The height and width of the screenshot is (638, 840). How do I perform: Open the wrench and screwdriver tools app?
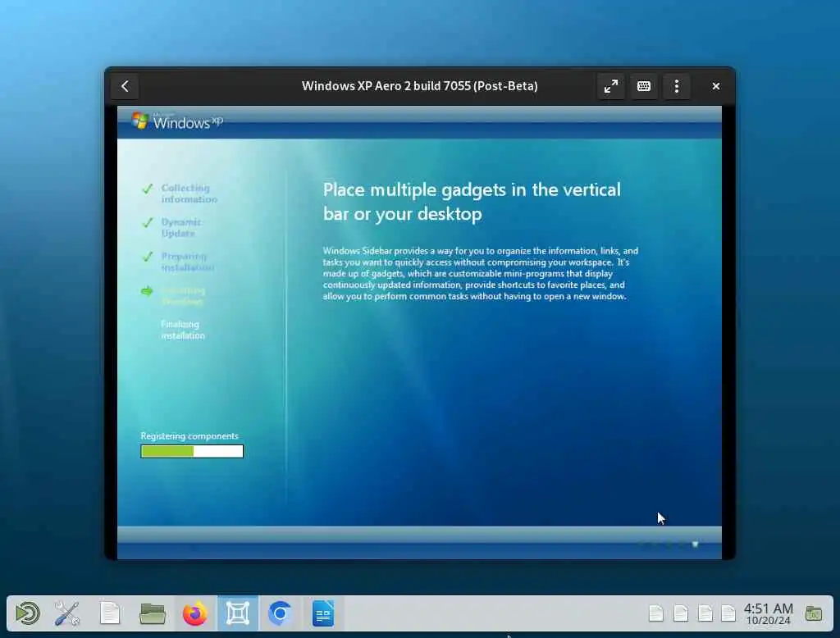[67, 613]
